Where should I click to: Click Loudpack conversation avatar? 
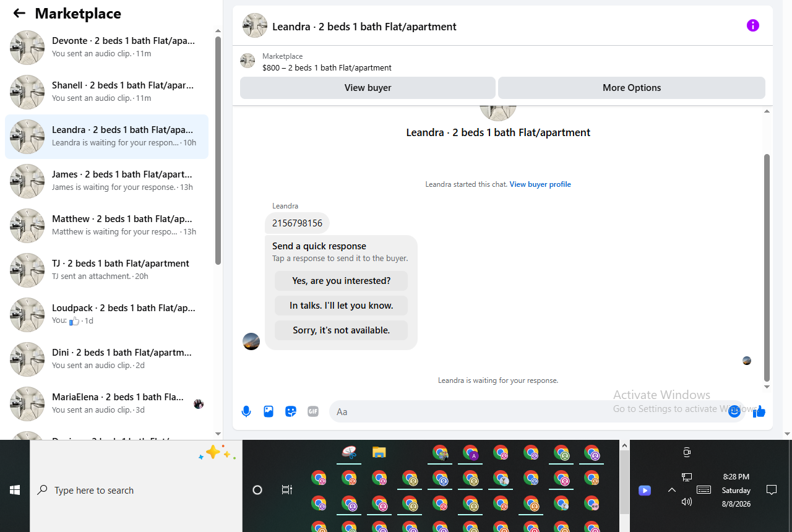coord(27,315)
